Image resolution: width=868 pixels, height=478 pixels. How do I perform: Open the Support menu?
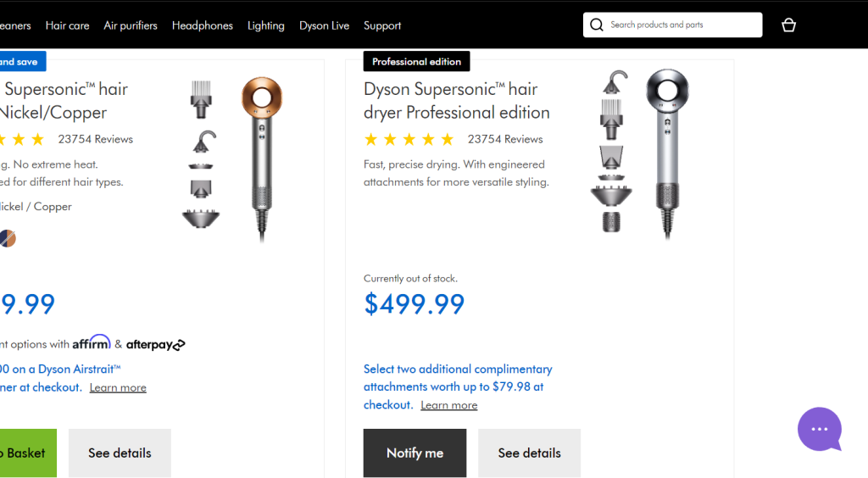pyautogui.click(x=382, y=25)
